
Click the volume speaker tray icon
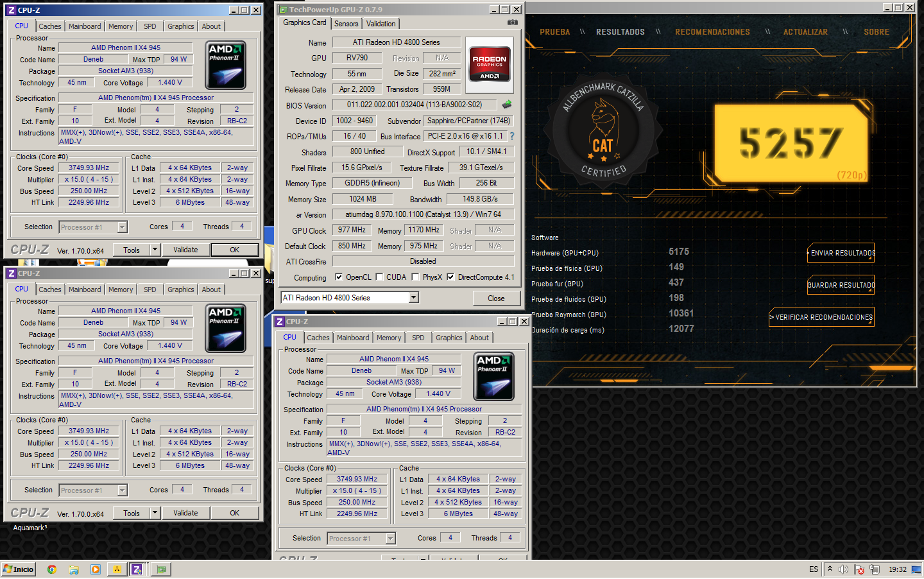[x=843, y=569]
